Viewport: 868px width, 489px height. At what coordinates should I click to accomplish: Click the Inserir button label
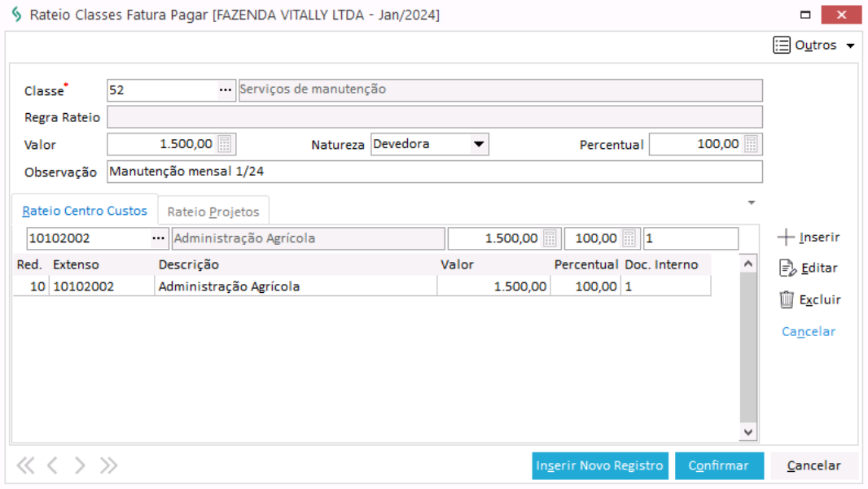pyautogui.click(x=819, y=238)
